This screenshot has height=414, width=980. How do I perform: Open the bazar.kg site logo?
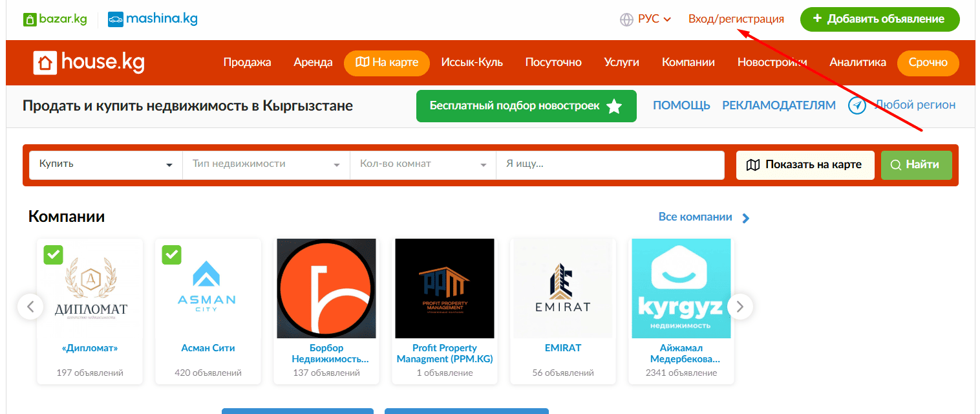point(55,19)
